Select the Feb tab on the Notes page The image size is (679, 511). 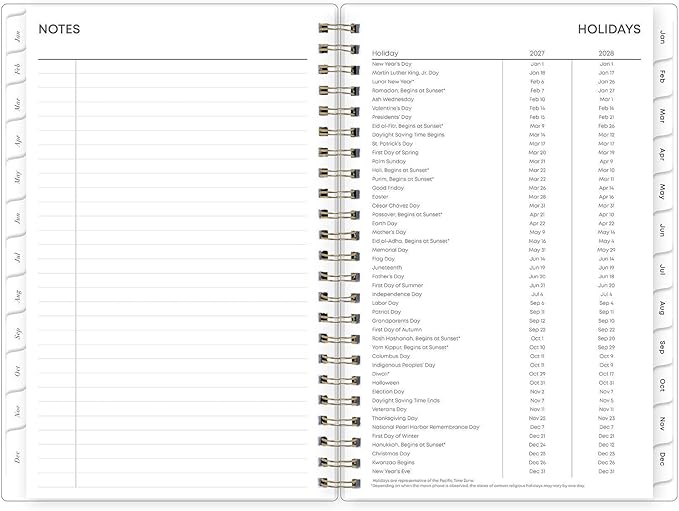[x=17, y=68]
